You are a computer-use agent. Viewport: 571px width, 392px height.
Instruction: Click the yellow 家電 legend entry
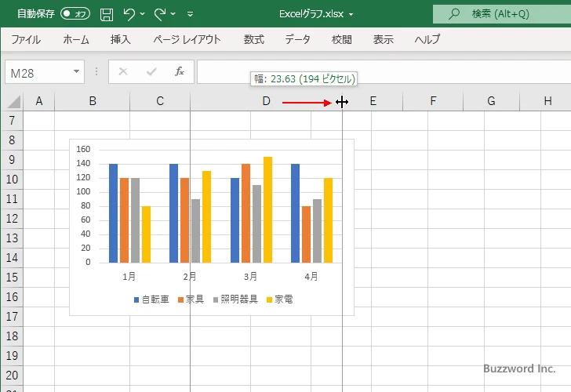(280, 299)
